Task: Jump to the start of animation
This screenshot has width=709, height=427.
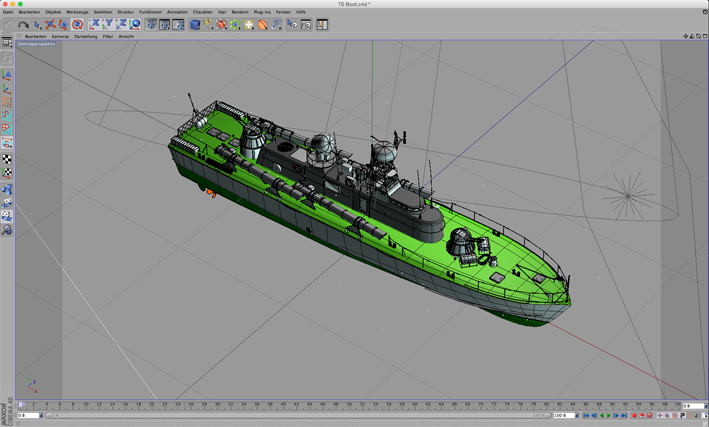Action: (x=586, y=415)
